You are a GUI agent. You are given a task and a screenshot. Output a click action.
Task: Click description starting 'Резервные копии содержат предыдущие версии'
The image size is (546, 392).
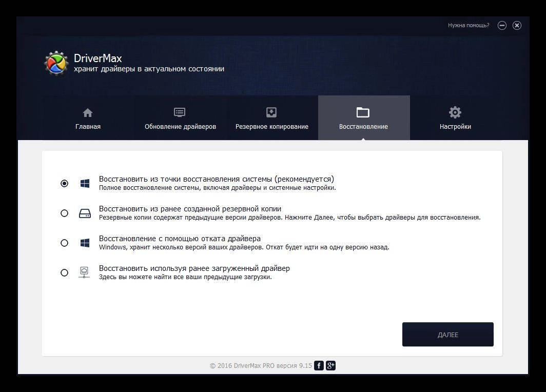click(290, 218)
